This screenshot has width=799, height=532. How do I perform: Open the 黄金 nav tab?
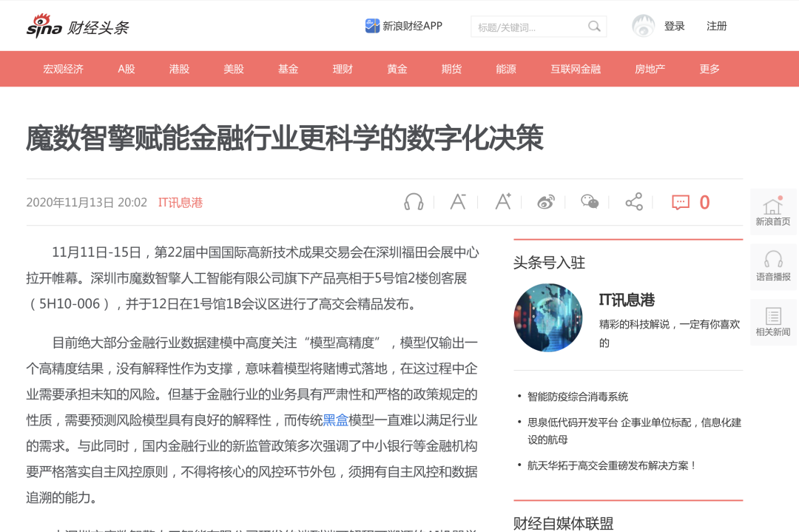(397, 69)
